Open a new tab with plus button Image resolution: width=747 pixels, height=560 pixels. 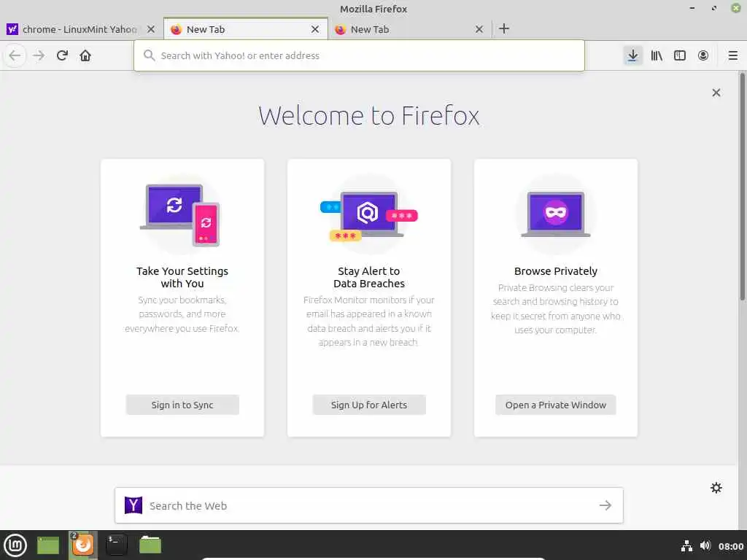pyautogui.click(x=504, y=29)
